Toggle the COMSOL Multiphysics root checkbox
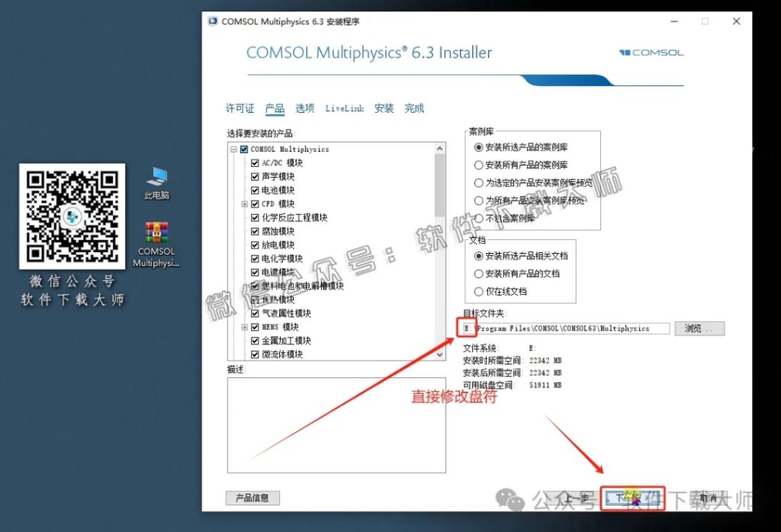Screen dimensions: 781x532 [x=243, y=149]
